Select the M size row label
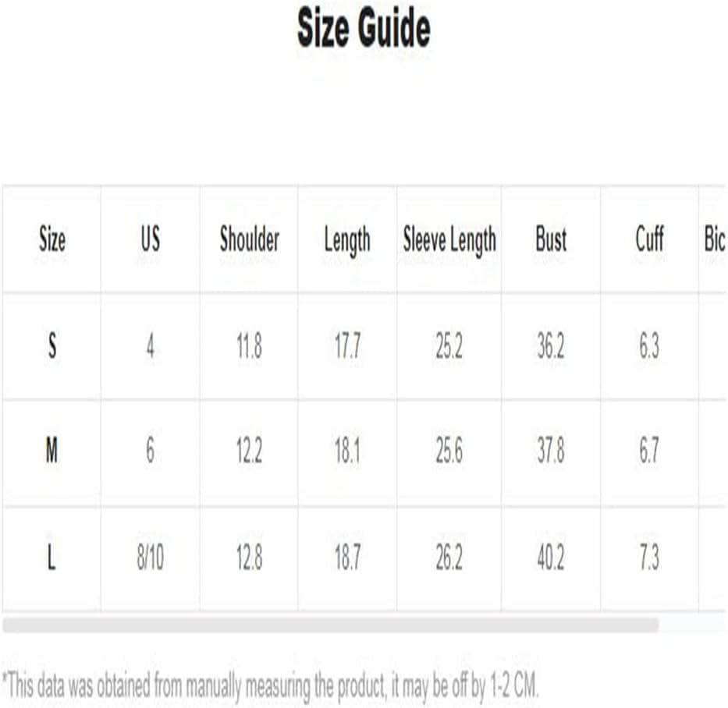The height and width of the screenshot is (708, 728). (x=52, y=451)
